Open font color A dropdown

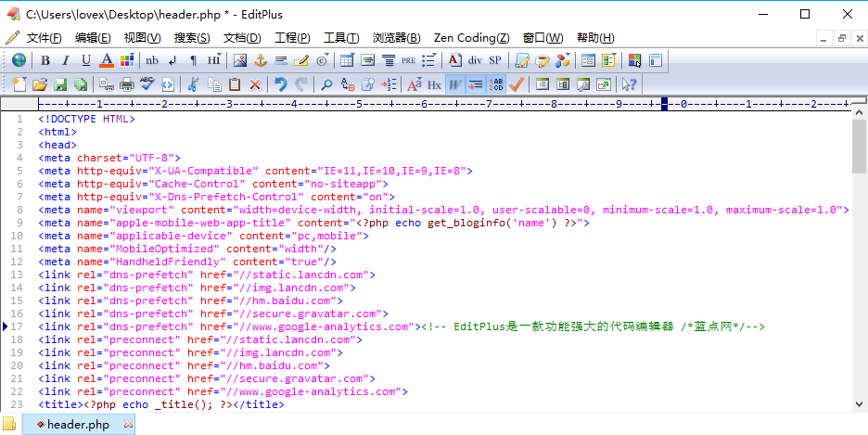pos(107,59)
